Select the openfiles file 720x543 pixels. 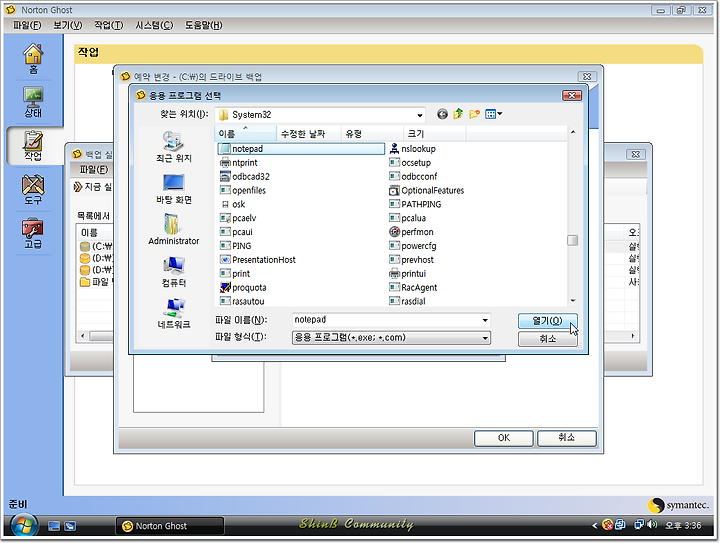tap(243, 190)
